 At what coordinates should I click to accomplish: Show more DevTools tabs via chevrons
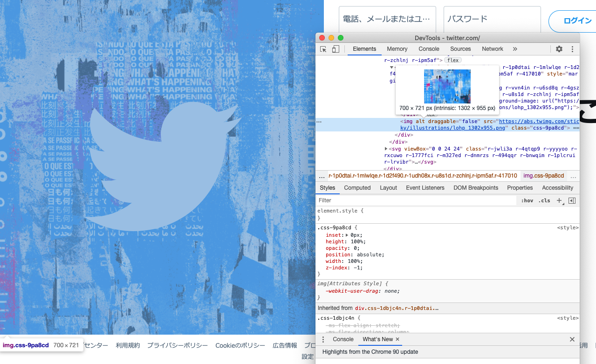point(515,49)
